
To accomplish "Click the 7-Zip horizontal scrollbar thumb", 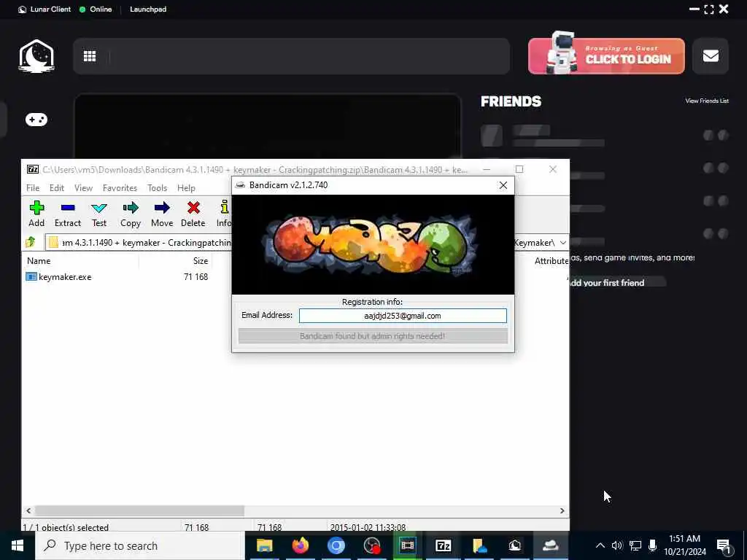I will tap(139, 510).
